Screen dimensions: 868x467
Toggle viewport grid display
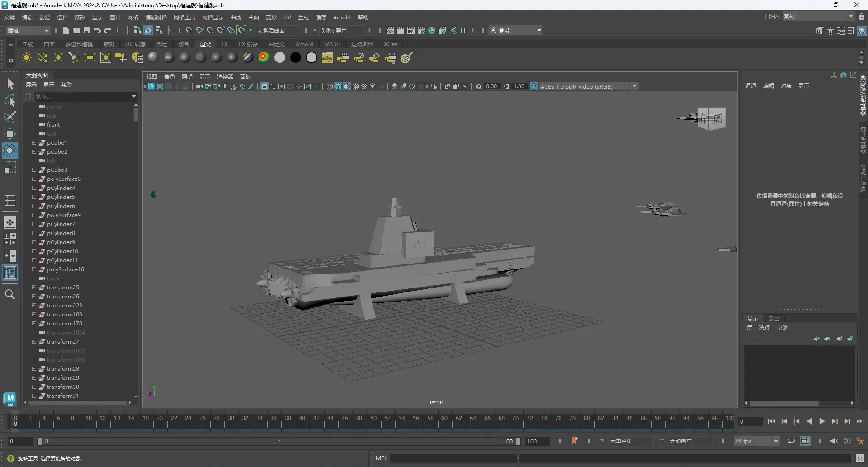(x=264, y=86)
